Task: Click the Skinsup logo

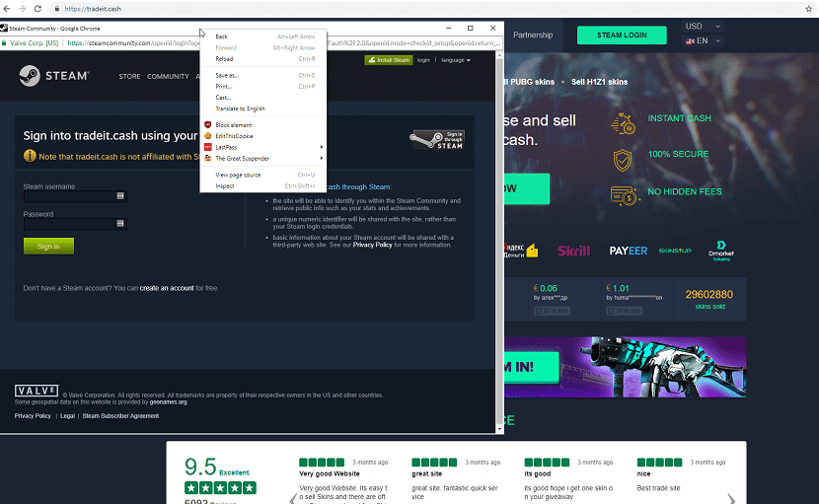Action: click(x=674, y=251)
